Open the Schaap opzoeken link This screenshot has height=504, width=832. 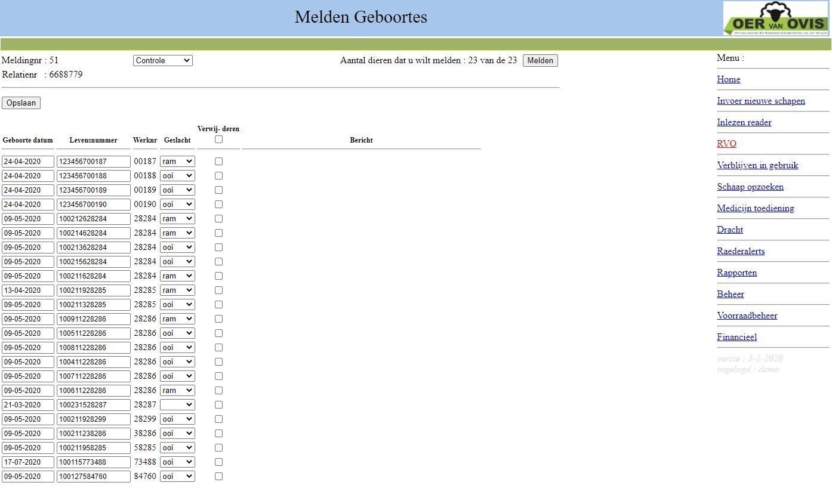750,187
